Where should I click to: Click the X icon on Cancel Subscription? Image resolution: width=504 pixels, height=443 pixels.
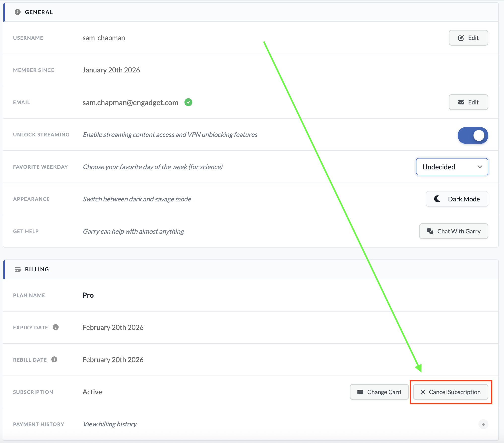point(422,392)
